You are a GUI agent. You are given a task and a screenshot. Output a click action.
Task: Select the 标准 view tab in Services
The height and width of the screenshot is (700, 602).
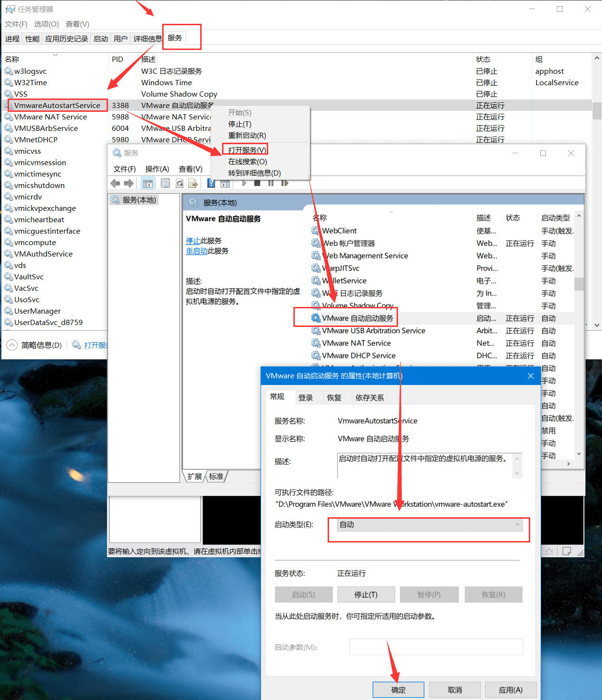[x=216, y=476]
